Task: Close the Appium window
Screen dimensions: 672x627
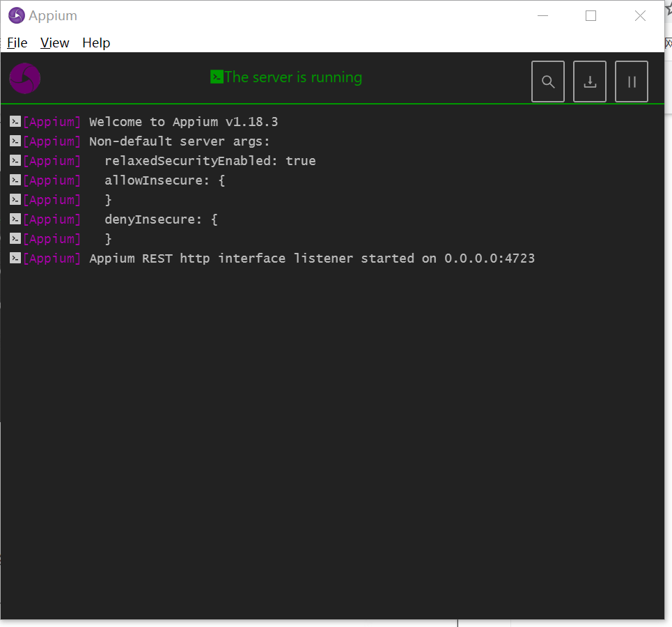Action: [x=640, y=16]
